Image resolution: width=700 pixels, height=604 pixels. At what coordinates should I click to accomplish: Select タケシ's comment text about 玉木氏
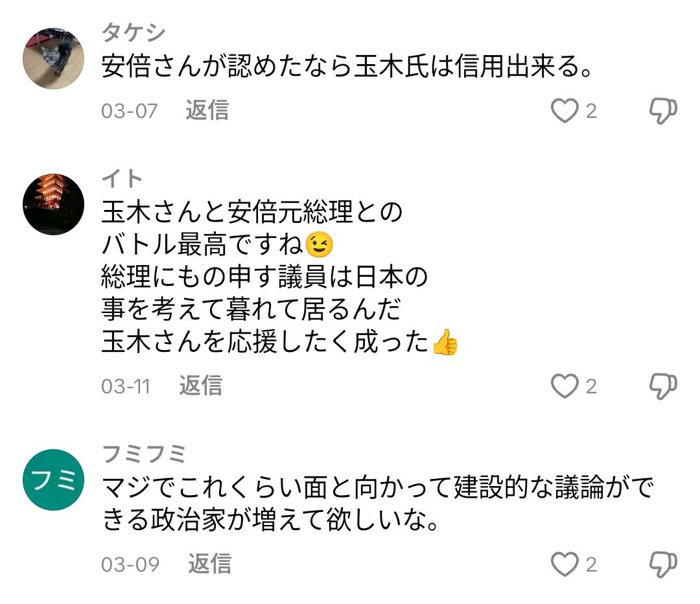pos(347,67)
